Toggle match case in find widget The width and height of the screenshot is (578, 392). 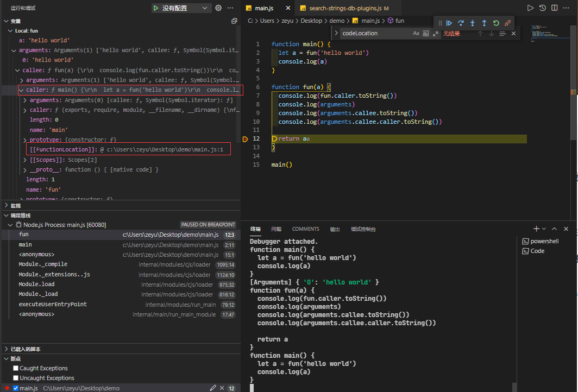(416, 34)
